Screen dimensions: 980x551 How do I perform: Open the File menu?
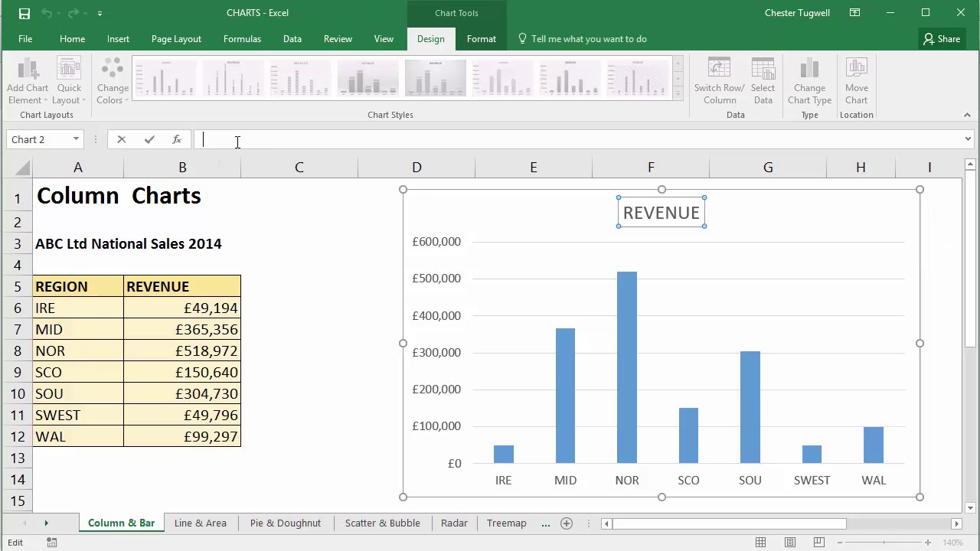25,39
